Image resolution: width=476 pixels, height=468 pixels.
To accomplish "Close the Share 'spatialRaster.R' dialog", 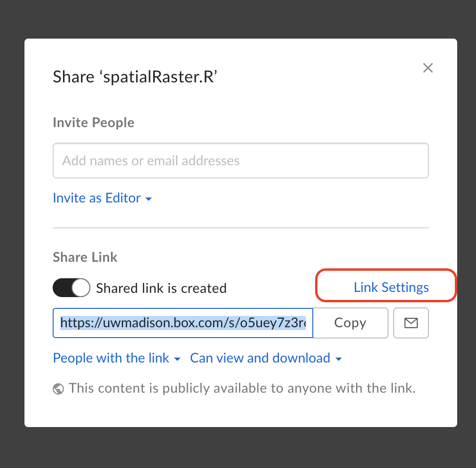I will click(x=428, y=68).
